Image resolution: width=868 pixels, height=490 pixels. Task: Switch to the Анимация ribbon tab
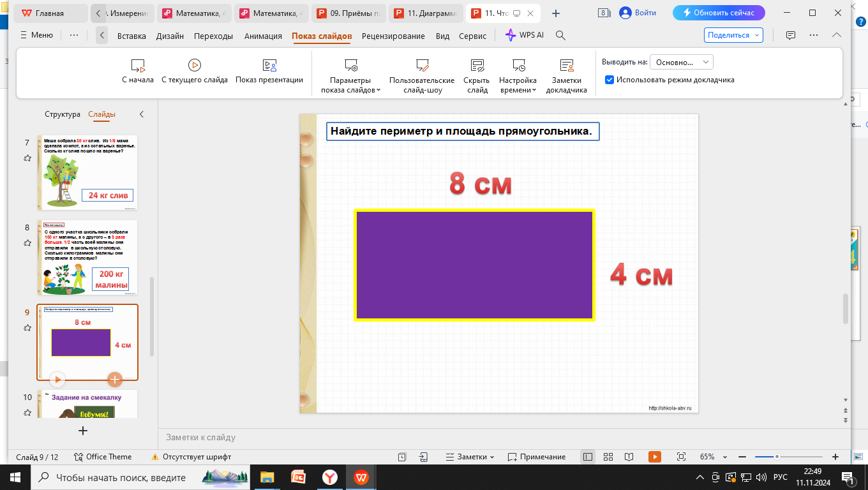pos(263,36)
